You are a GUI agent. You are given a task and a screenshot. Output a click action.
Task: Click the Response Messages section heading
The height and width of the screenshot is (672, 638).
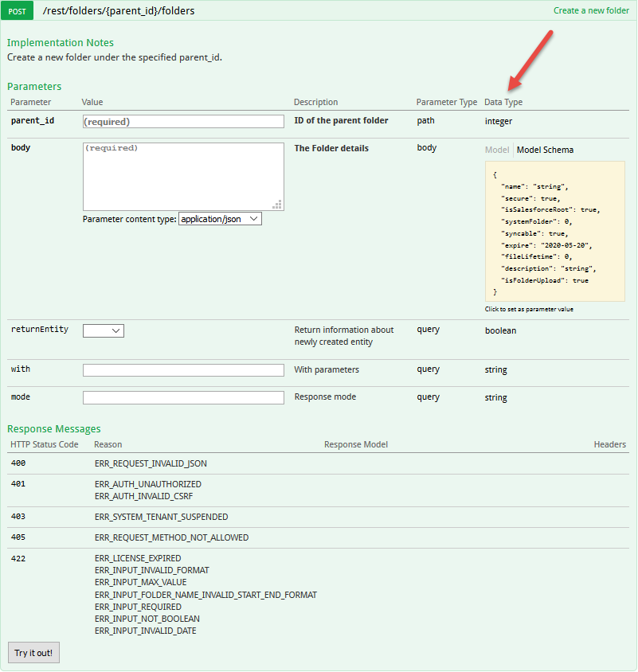[x=54, y=429]
